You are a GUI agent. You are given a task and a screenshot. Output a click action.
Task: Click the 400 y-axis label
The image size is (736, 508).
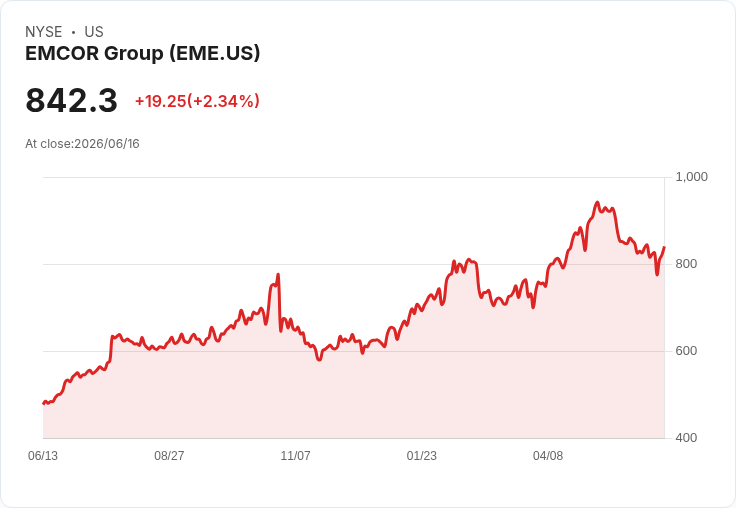point(686,438)
